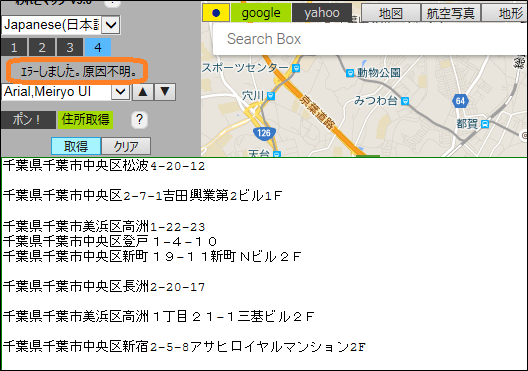Screen dimensions: 528x371
Task: Switch map provider to google
Action: [x=261, y=13]
